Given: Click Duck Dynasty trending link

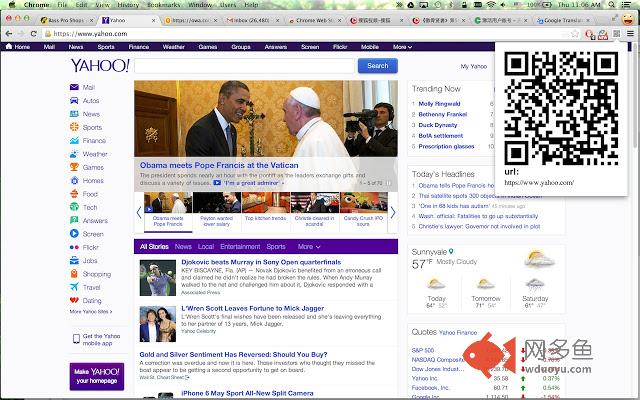Looking at the screenshot, I should click(x=438, y=125).
